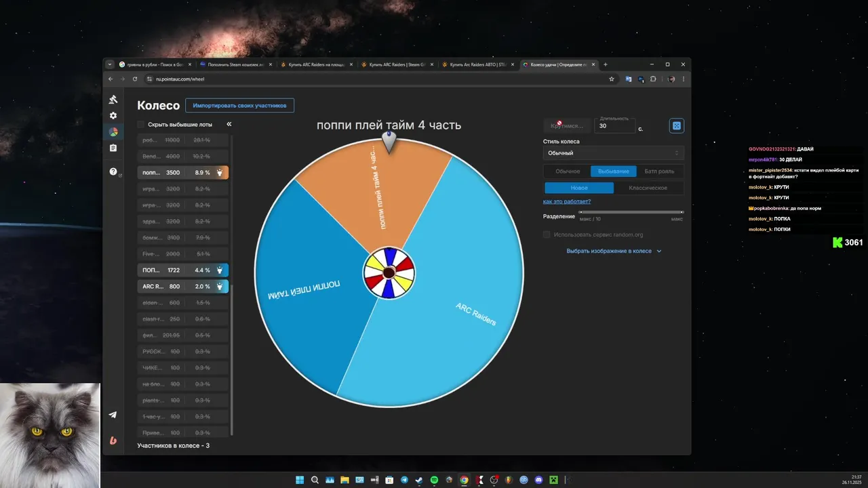Click the 'Разделение' slider track

point(631,212)
